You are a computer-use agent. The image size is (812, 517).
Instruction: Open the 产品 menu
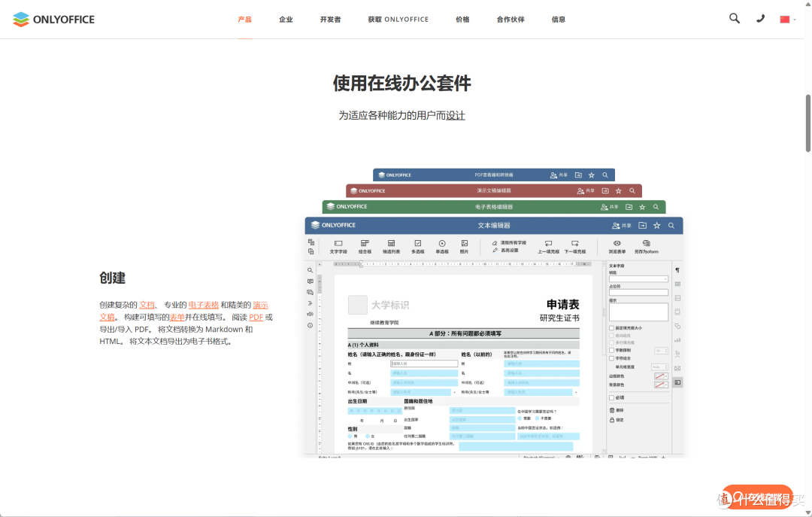[x=244, y=19]
